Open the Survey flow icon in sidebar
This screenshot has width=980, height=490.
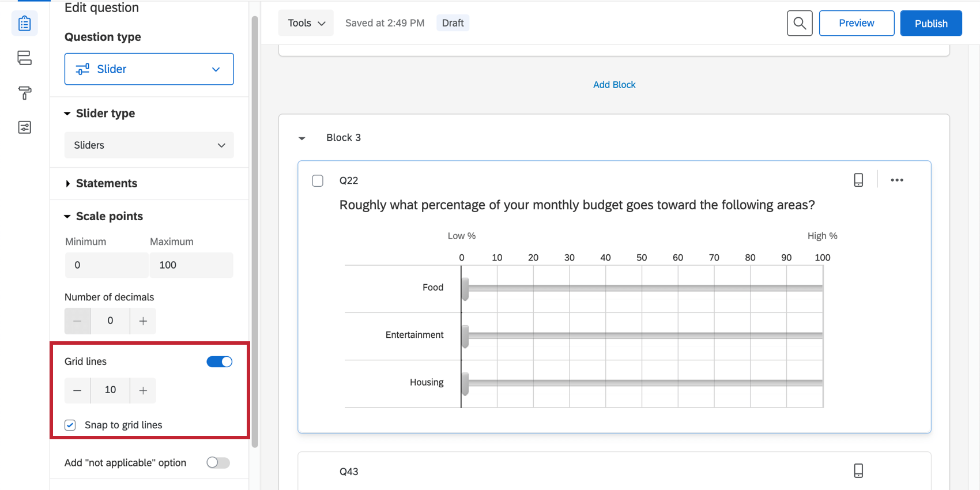tap(24, 58)
